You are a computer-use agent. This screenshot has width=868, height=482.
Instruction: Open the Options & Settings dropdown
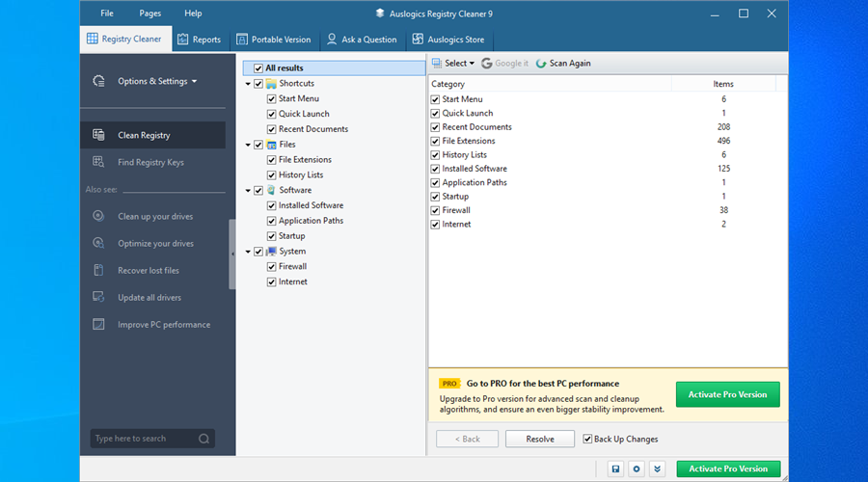coord(156,81)
